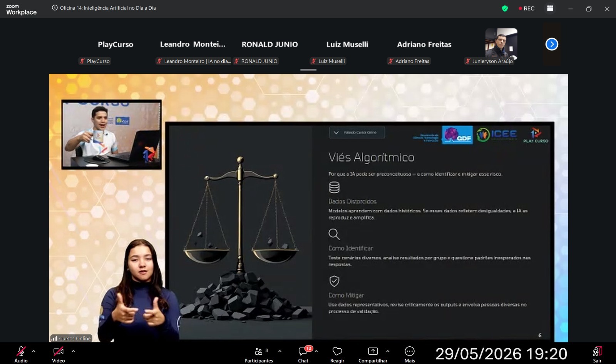The width and height of the screenshot is (616, 364).
Task: Expand the arrow beside Participantes
Action: click(x=280, y=351)
